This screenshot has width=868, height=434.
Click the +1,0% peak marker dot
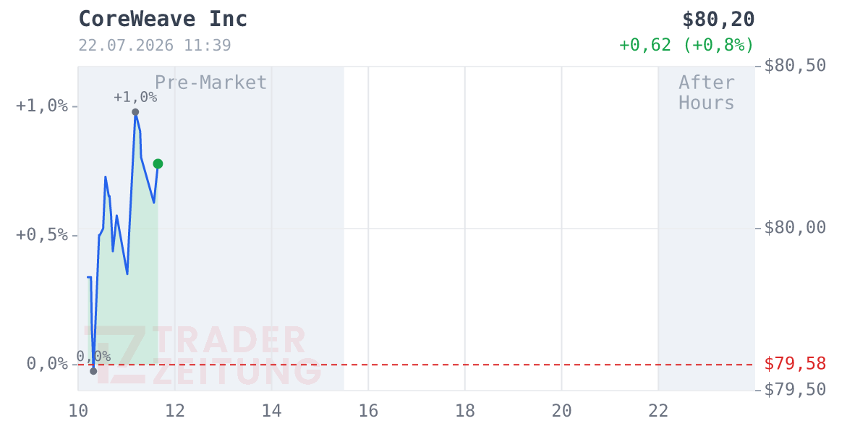pos(135,112)
